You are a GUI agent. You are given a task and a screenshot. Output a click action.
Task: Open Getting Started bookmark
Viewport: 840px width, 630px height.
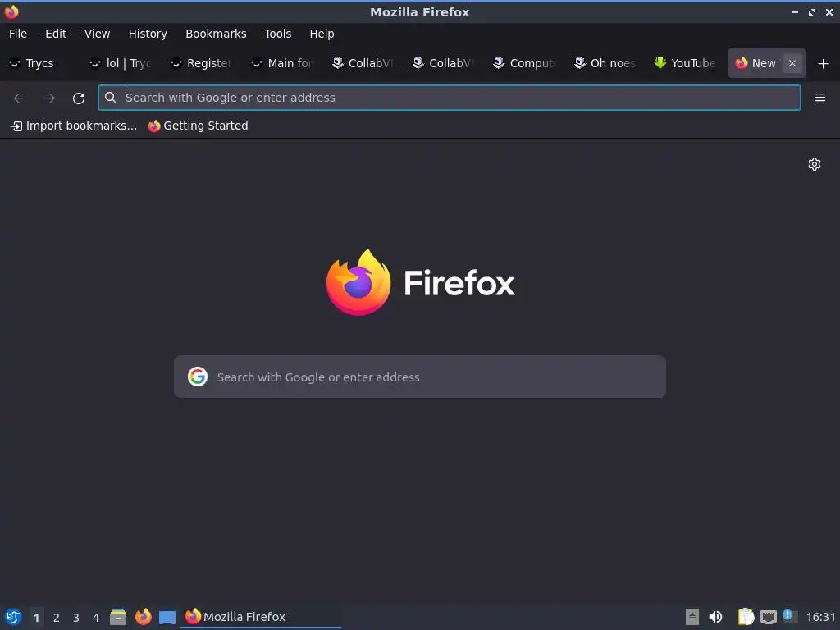(199, 126)
